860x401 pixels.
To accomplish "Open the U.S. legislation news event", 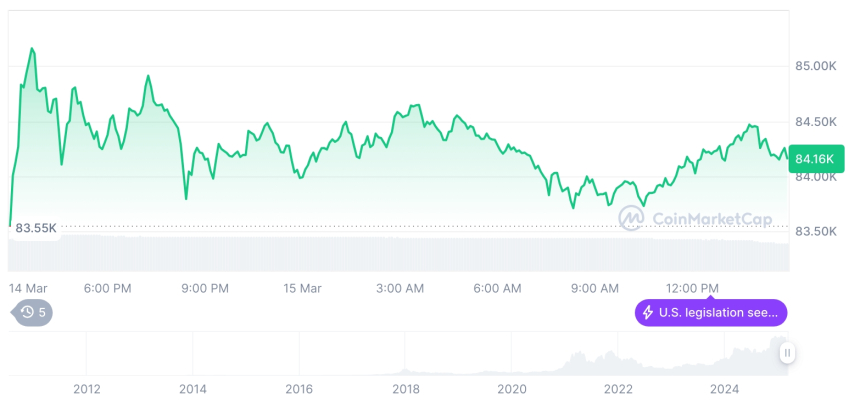I will (711, 313).
